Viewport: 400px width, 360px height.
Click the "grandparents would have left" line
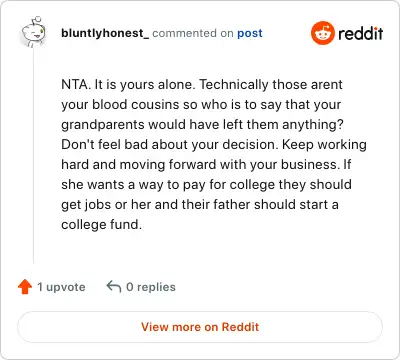click(x=202, y=124)
